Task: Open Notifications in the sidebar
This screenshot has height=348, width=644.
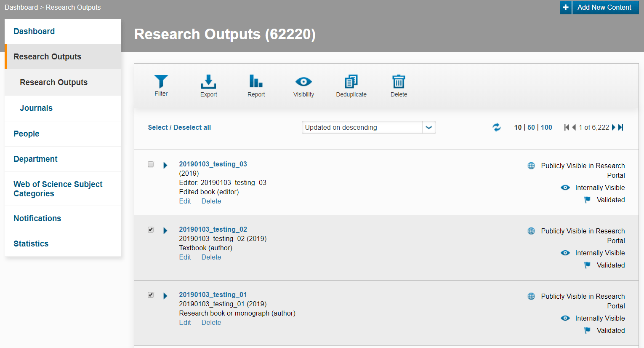Action: pos(63,218)
